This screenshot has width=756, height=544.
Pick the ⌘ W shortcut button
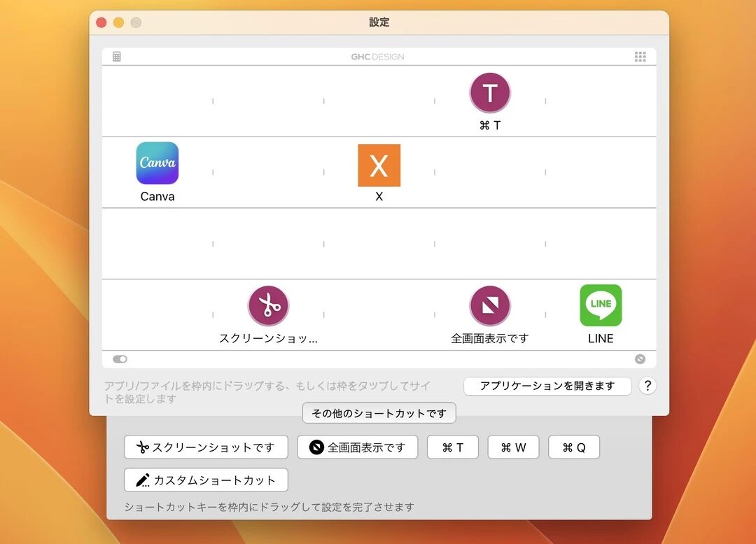point(514,447)
